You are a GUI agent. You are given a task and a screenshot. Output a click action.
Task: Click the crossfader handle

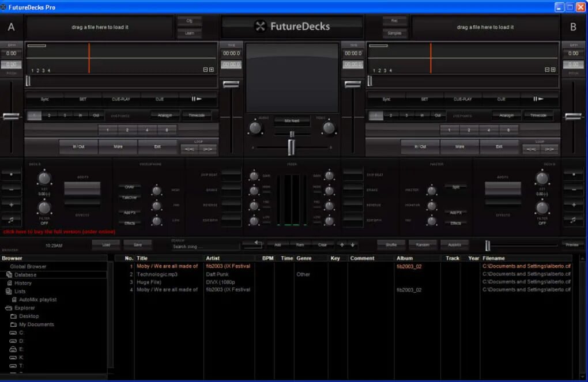tap(291, 147)
